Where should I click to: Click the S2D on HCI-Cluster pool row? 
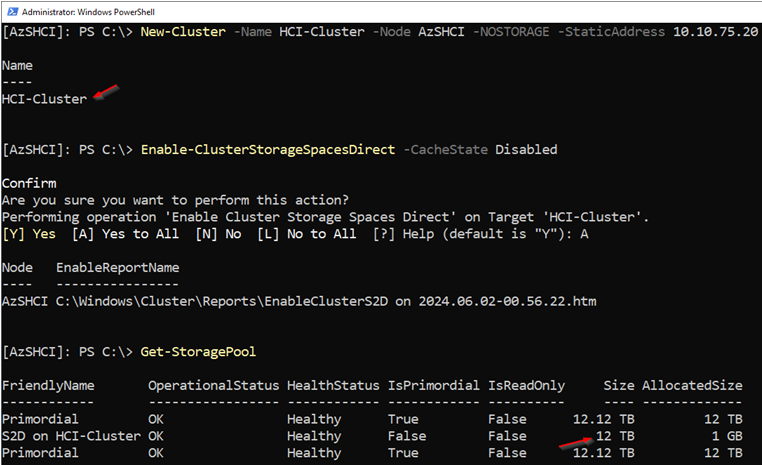(x=372, y=436)
